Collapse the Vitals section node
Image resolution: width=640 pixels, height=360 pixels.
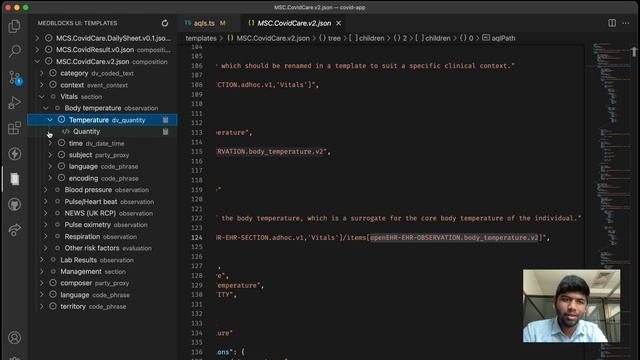tap(42, 97)
